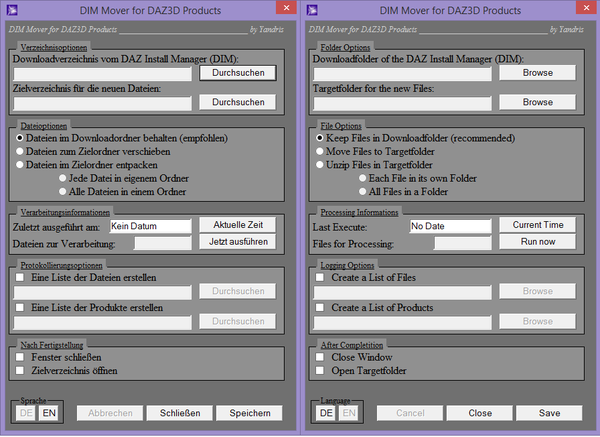Tick the 'Close Window' checkbox
600x437 pixels.
point(320,357)
